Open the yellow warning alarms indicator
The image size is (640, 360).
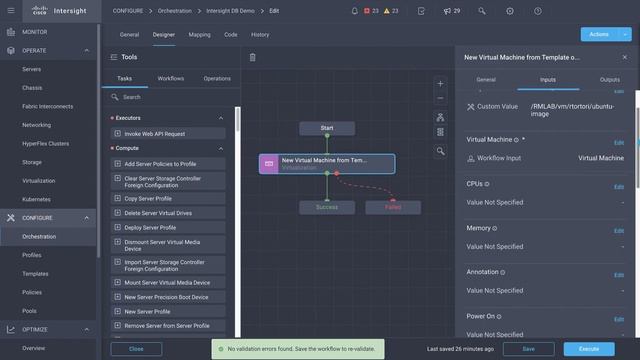(391, 11)
